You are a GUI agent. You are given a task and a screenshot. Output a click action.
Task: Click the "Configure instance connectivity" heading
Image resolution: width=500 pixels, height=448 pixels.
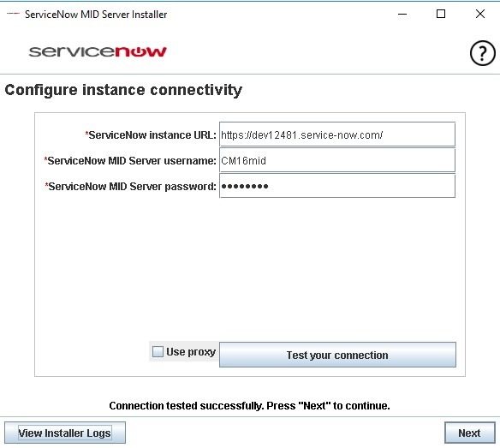click(x=123, y=90)
